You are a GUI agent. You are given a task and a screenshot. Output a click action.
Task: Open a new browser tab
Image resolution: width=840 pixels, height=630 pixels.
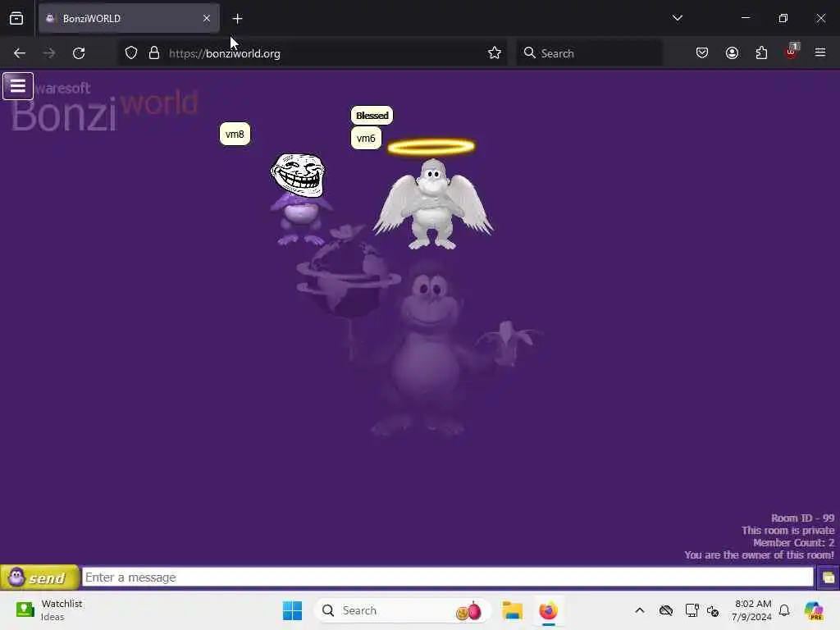tap(237, 19)
